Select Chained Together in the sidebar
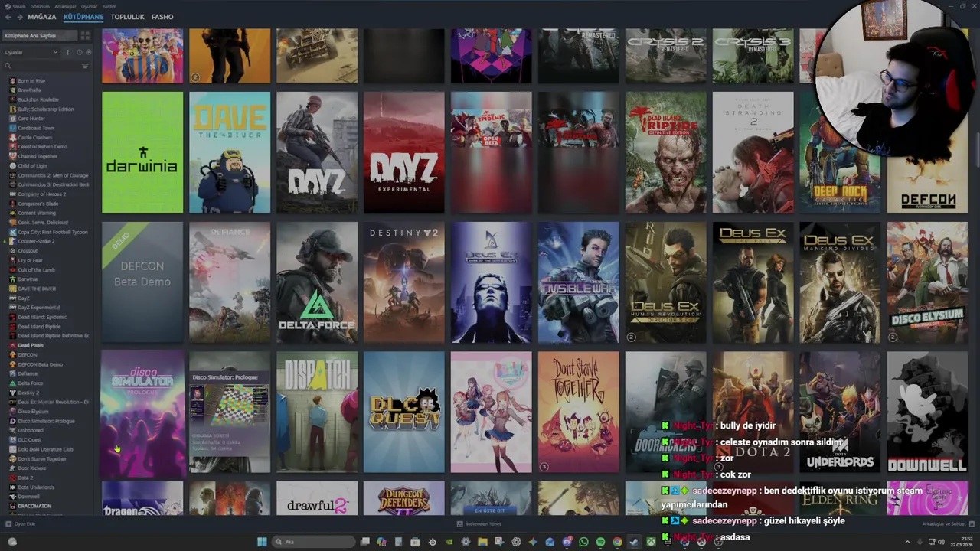The image size is (980, 551). click(x=38, y=156)
